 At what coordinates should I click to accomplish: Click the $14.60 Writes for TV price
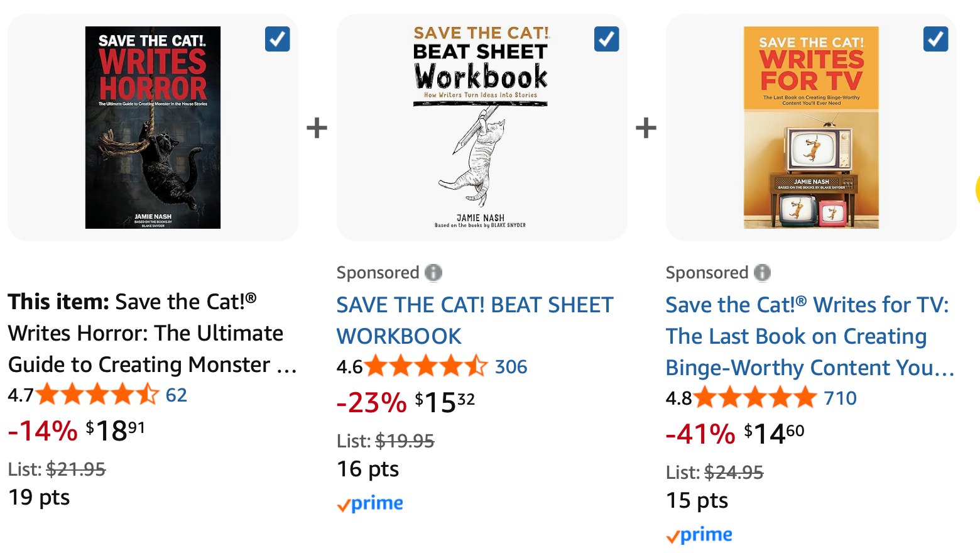click(774, 434)
